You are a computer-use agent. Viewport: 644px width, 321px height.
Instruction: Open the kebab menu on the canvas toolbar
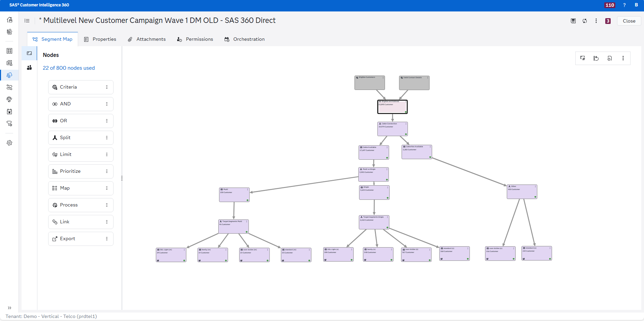623,58
